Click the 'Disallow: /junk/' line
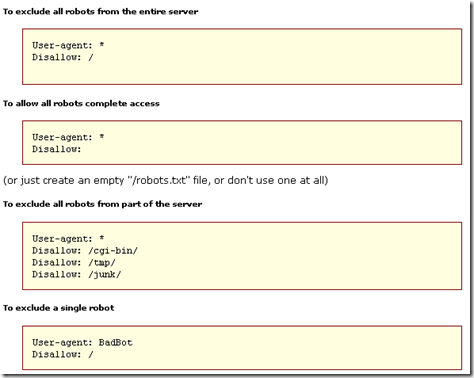The image size is (474, 378). pyautogui.click(x=77, y=275)
